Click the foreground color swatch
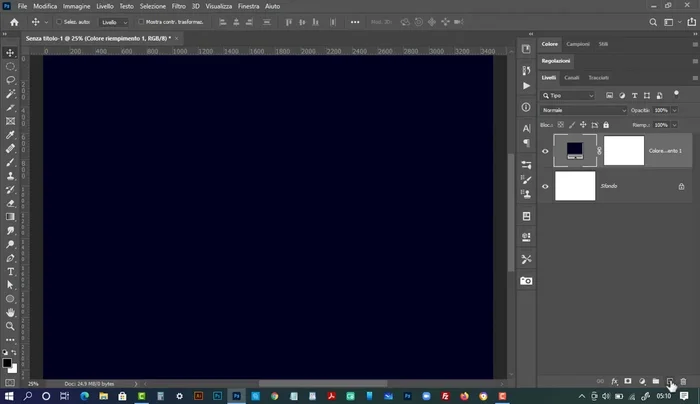Image resolution: width=700 pixels, height=404 pixels. pos(7,362)
